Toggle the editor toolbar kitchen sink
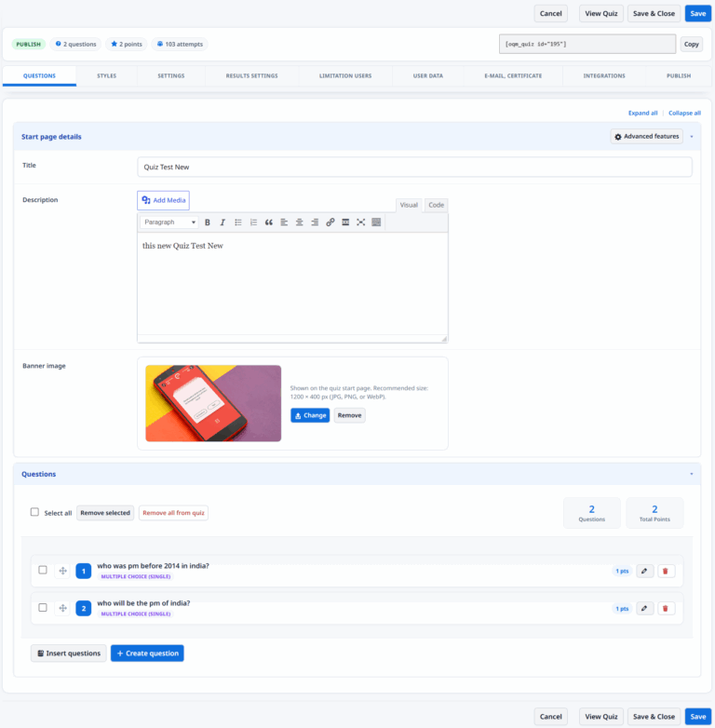This screenshot has height=728, width=715. coord(376,222)
